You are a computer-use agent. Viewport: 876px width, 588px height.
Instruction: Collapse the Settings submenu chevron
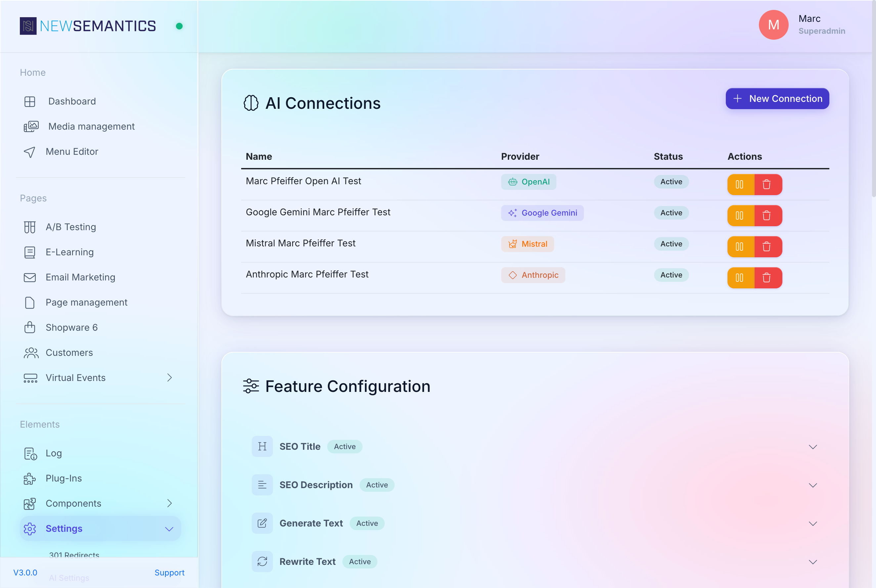169,529
